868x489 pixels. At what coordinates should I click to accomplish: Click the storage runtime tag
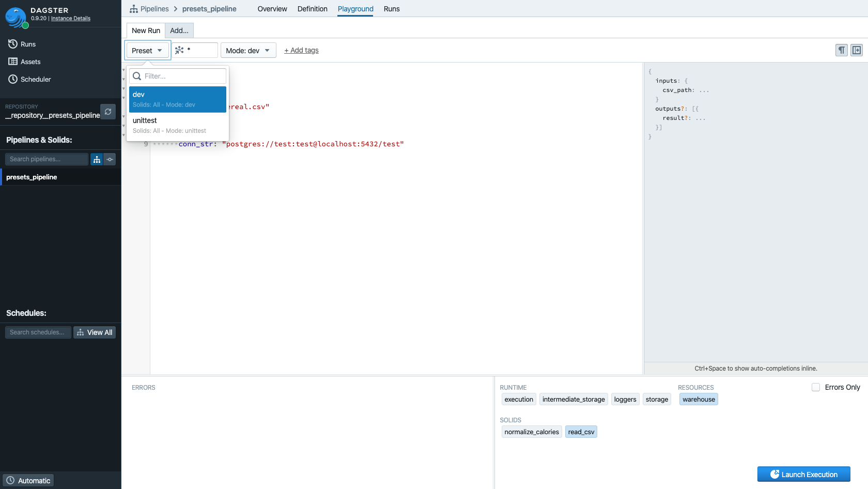pos(657,399)
